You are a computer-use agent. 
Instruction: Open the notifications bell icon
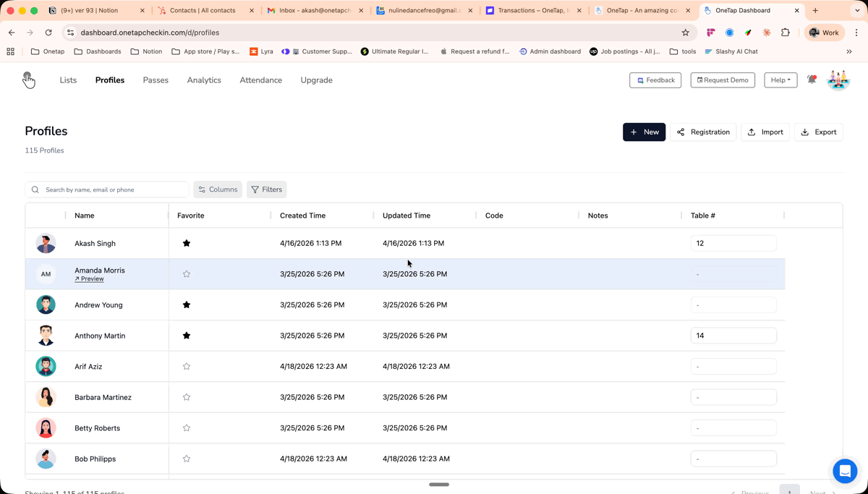(x=812, y=80)
